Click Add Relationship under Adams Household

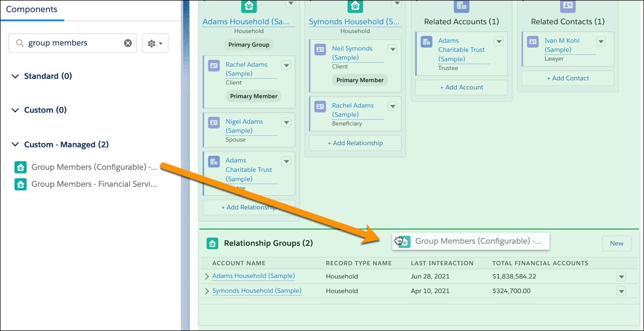[x=249, y=208]
